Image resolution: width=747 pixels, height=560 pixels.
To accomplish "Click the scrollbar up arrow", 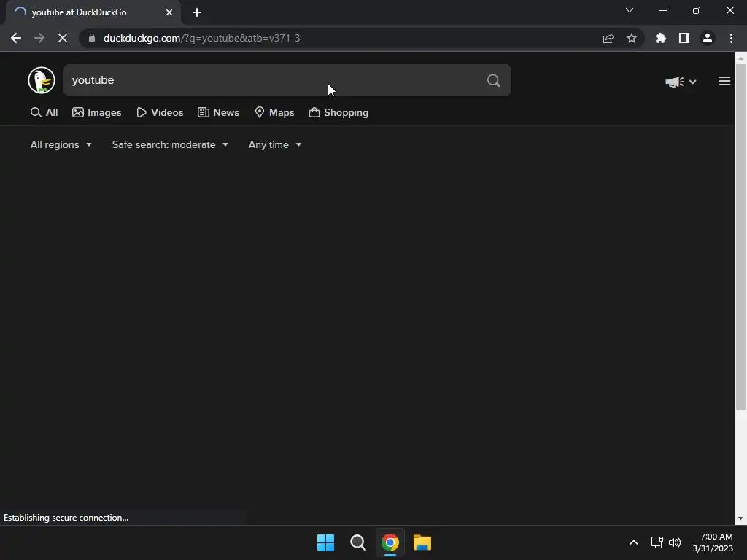I will pyautogui.click(x=740, y=58).
